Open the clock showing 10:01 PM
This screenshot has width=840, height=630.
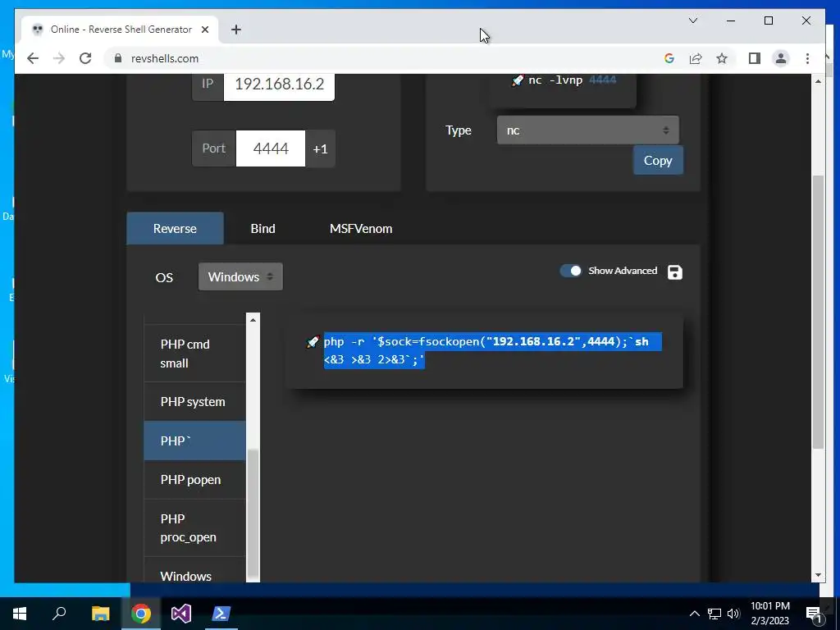tap(770, 614)
